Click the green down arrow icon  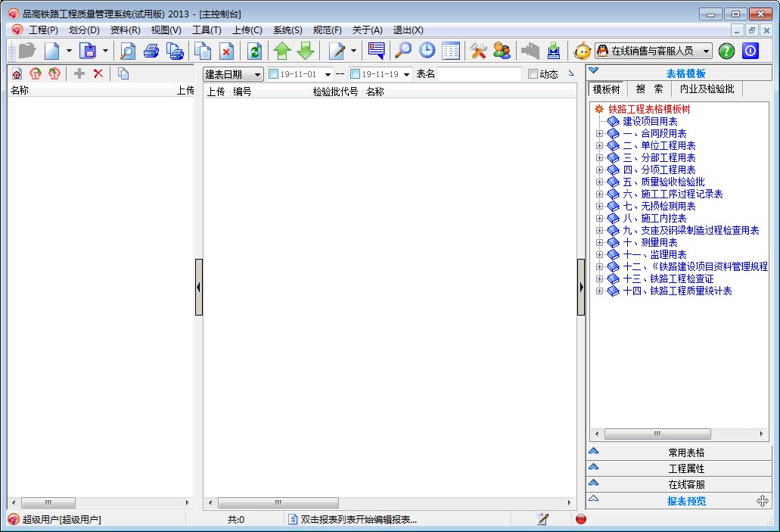click(x=306, y=51)
